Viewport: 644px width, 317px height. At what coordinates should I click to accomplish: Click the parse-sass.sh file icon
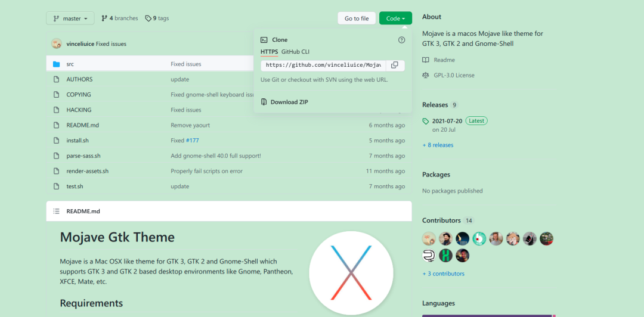tap(56, 156)
